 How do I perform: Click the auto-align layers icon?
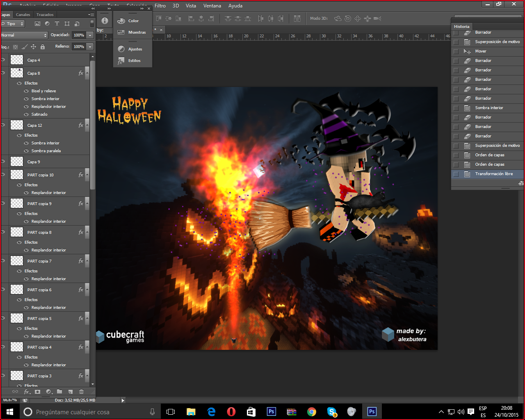click(x=297, y=18)
